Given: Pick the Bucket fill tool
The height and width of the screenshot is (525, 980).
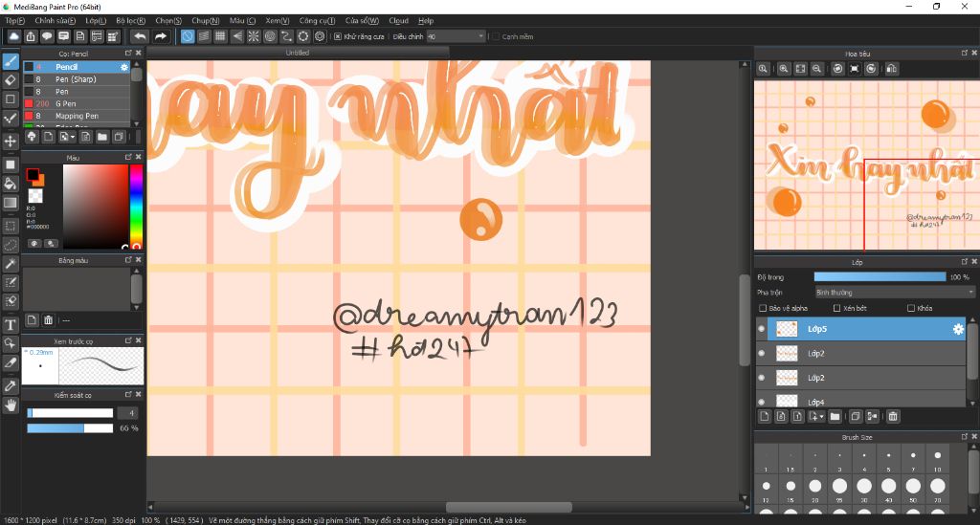Looking at the screenshot, I should 10,184.
